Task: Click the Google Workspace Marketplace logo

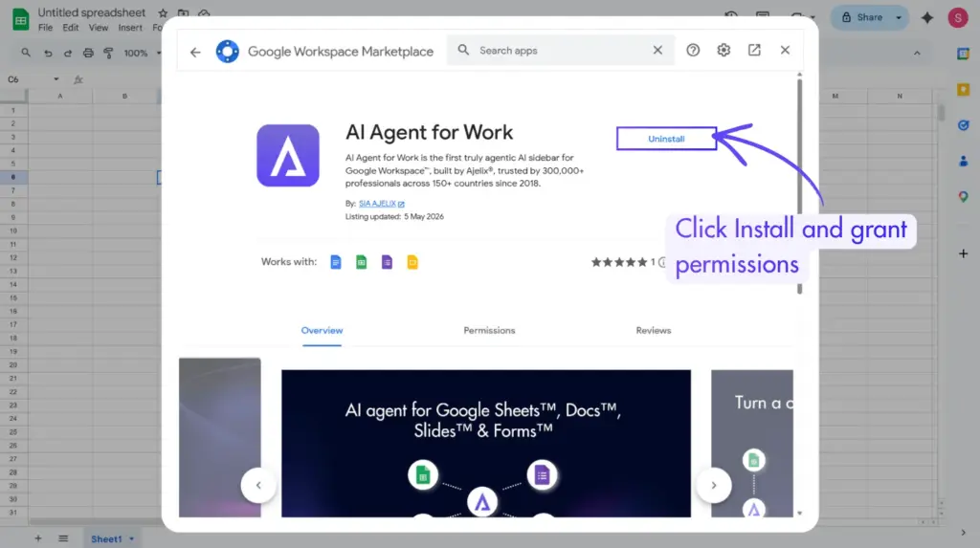Action: coord(228,52)
